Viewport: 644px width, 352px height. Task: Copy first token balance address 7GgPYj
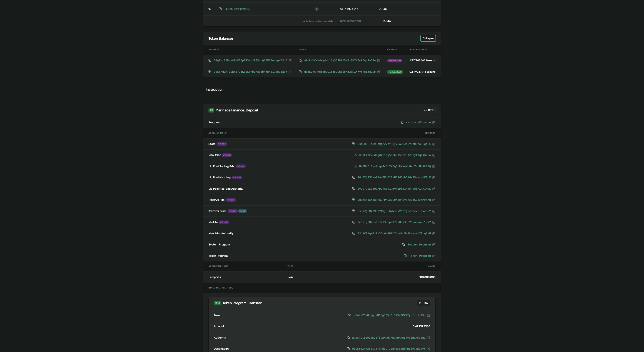click(210, 61)
